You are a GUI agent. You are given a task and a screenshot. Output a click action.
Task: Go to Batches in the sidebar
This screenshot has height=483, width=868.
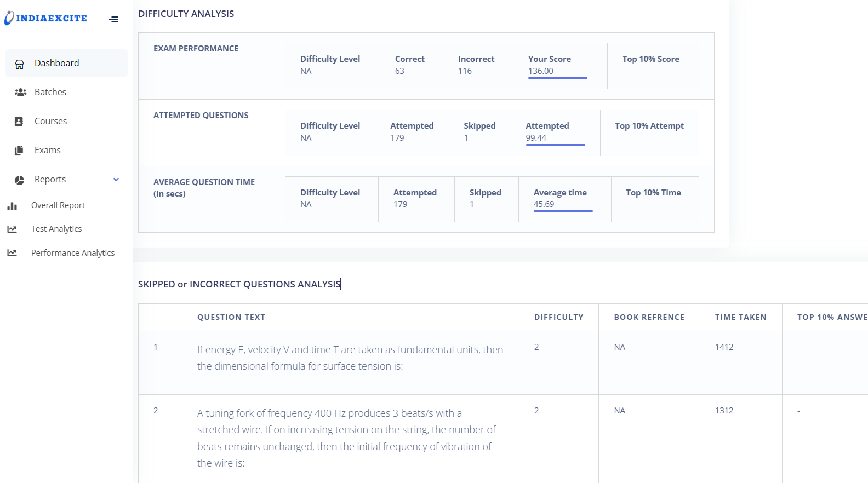[50, 93]
